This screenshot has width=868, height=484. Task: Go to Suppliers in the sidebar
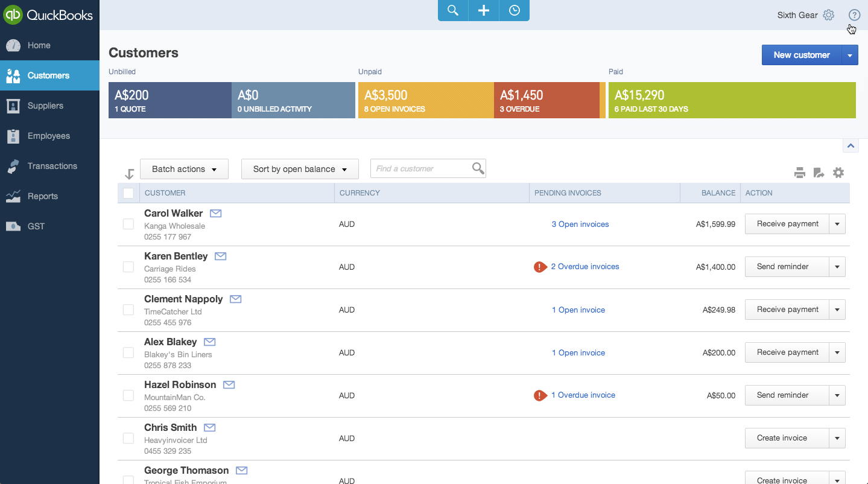click(45, 106)
